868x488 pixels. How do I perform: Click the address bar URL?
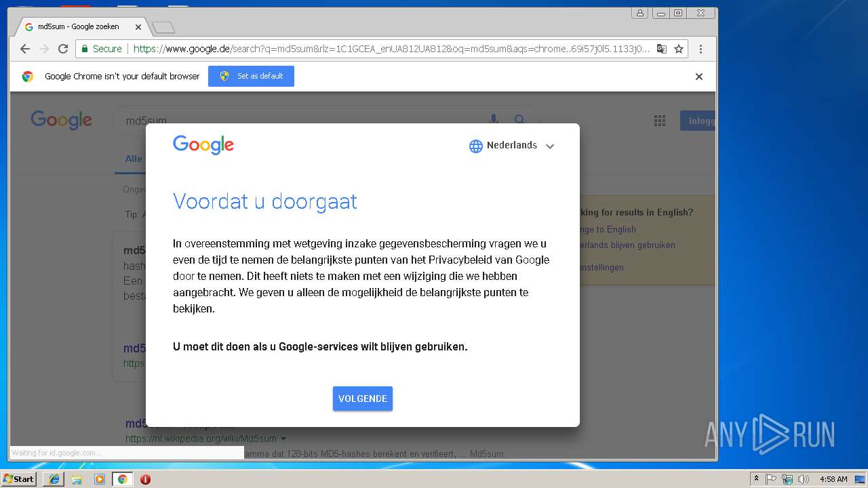(x=391, y=49)
